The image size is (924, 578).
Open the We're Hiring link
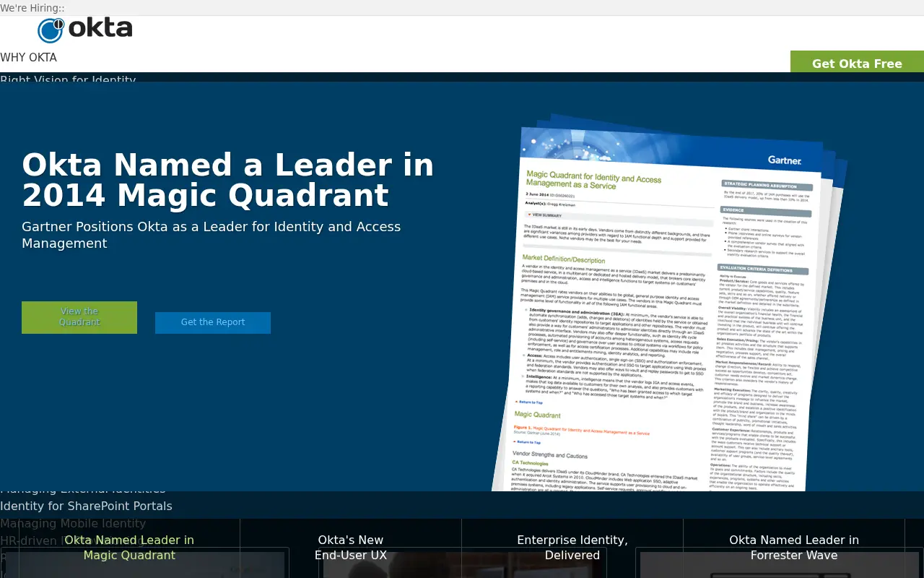pyautogui.click(x=32, y=7)
